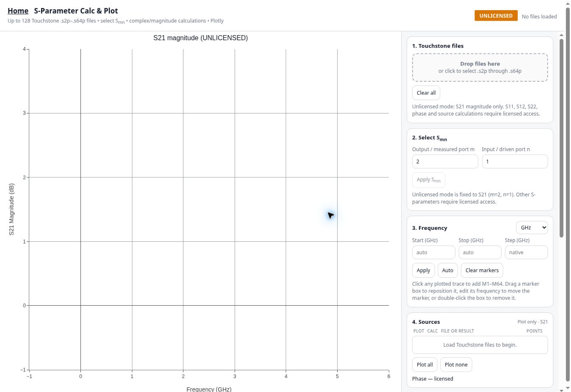Click the UNLICENSED badge

pyautogui.click(x=496, y=16)
